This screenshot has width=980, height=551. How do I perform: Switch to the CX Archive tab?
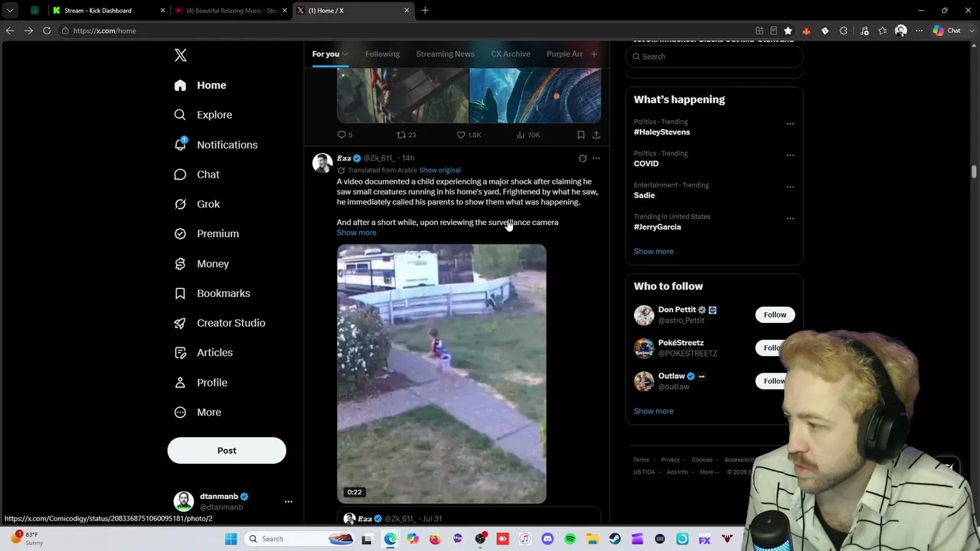[511, 54]
